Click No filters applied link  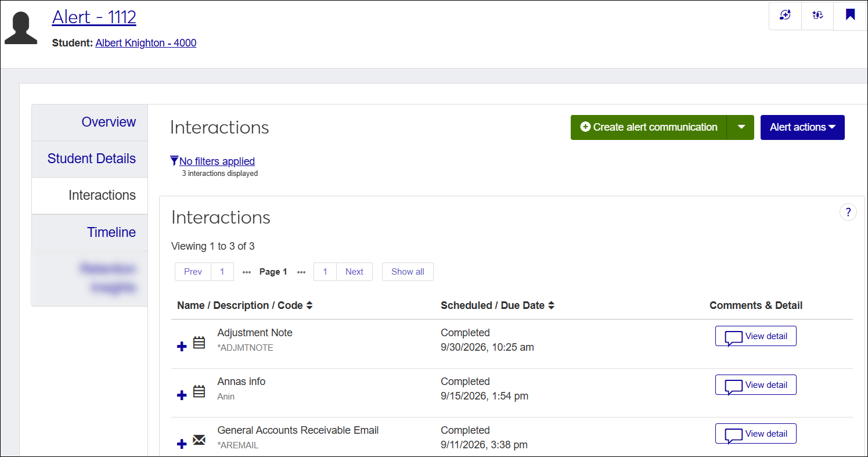(x=217, y=161)
